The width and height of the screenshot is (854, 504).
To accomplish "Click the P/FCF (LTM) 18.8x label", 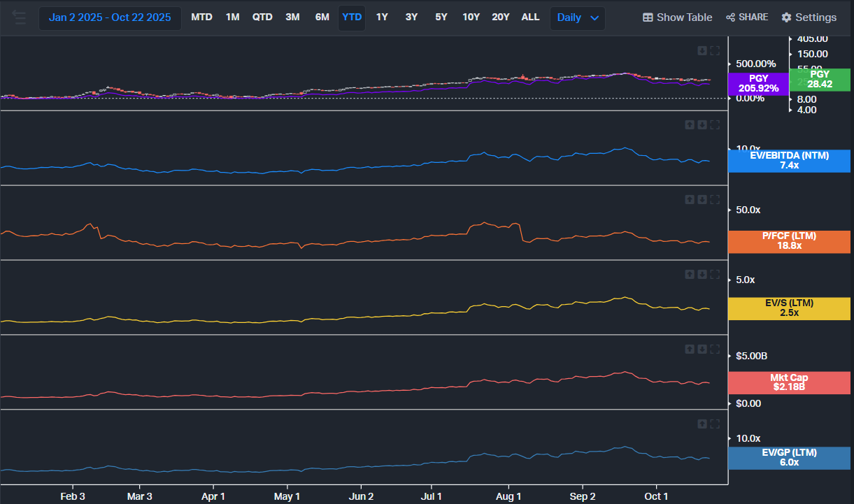I will [789, 241].
